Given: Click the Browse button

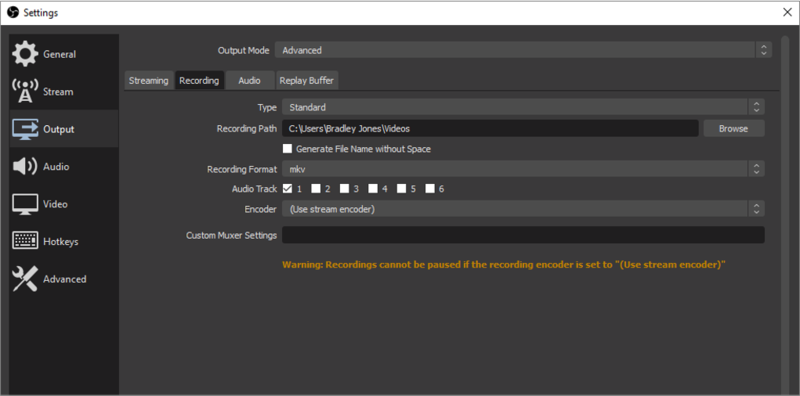Looking at the screenshot, I should 734,129.
